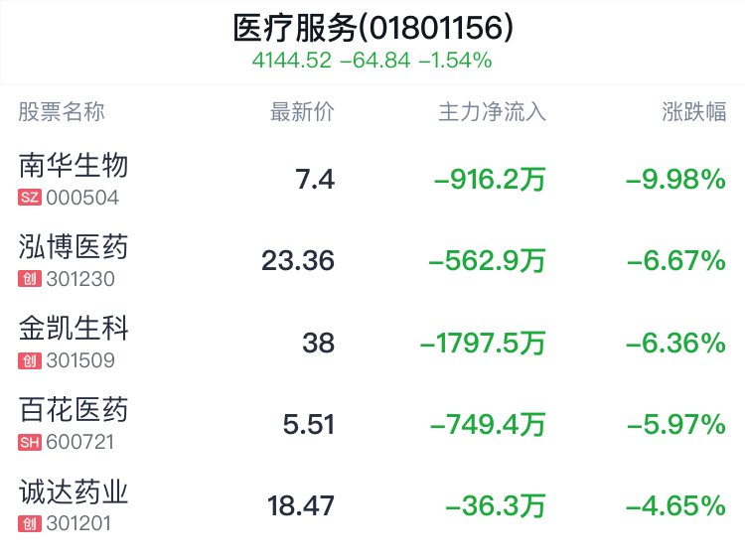Sort by 主力净流入 column header
Viewport: 745px width, 560px height.
pos(493,112)
